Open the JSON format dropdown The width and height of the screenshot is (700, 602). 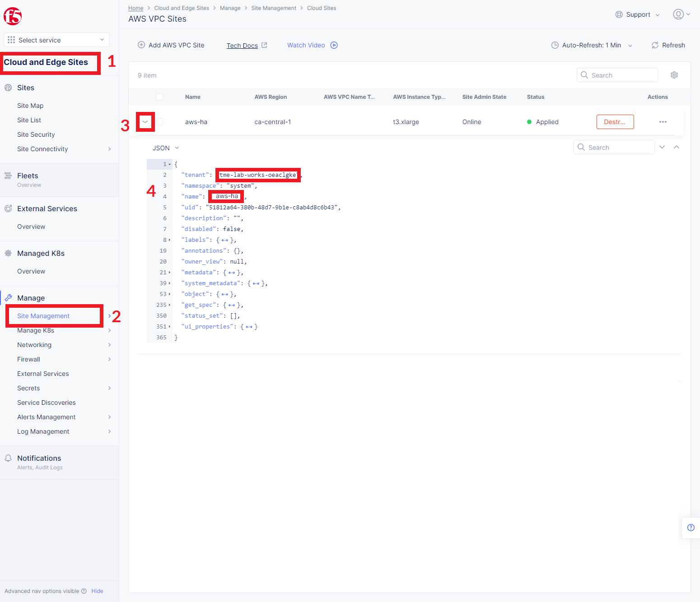point(166,148)
